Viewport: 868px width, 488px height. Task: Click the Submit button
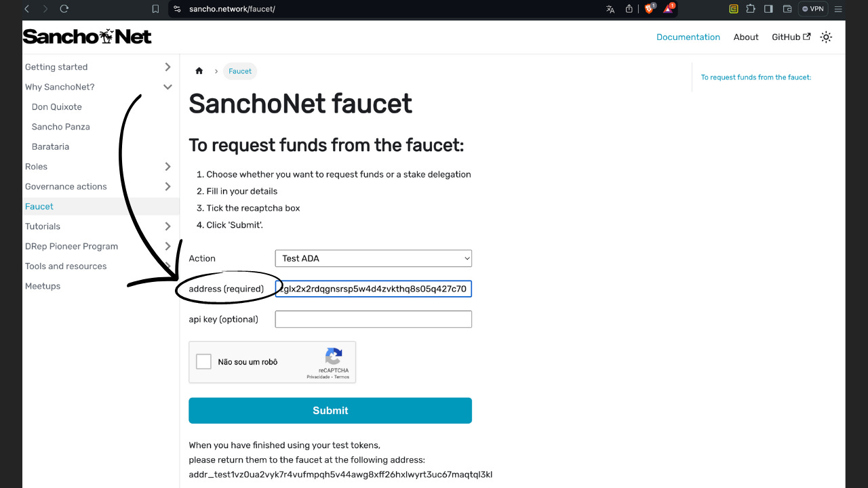[x=330, y=410]
